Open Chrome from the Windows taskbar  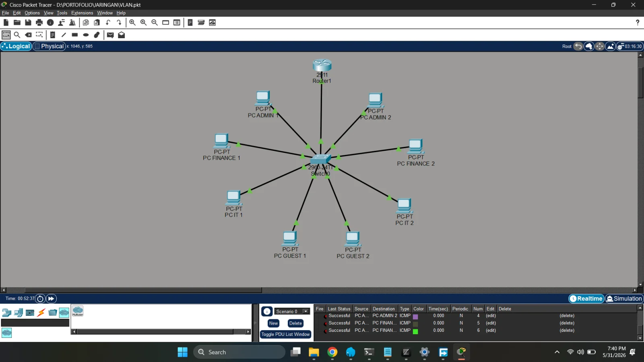(x=332, y=352)
